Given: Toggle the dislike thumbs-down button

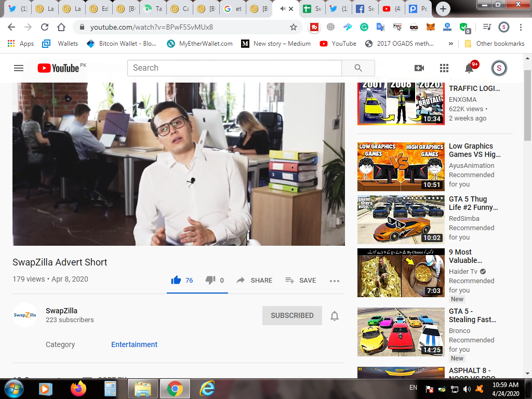Looking at the screenshot, I should click(215, 280).
